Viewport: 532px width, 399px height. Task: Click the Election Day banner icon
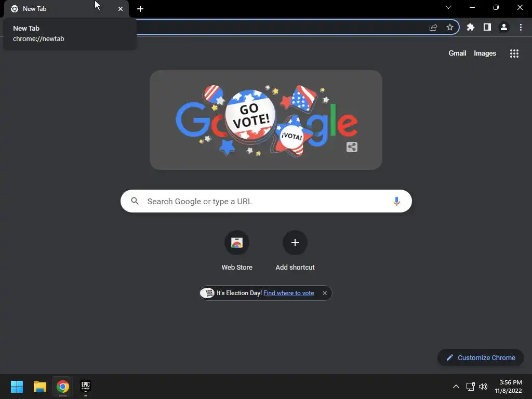[207, 293]
